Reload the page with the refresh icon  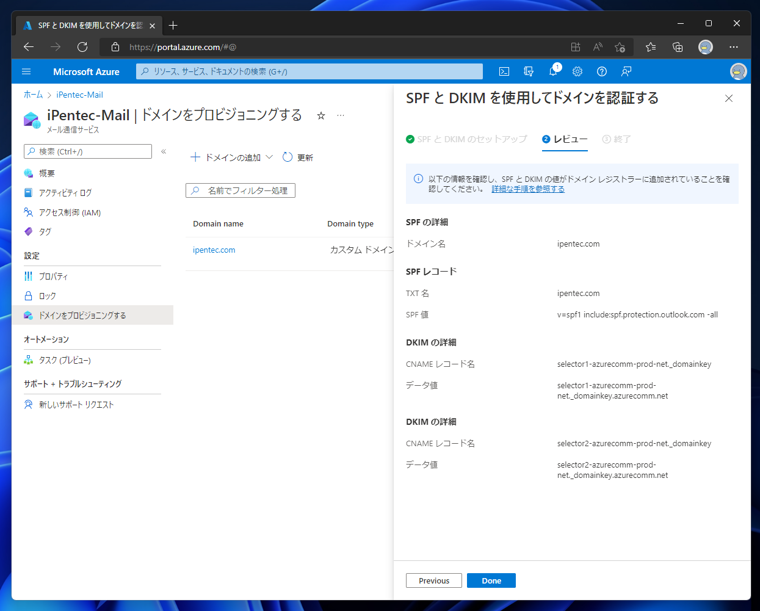point(82,47)
